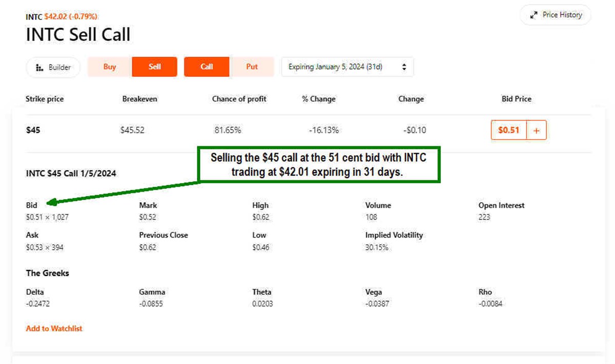Click the Chance of profit column header

coord(239,99)
